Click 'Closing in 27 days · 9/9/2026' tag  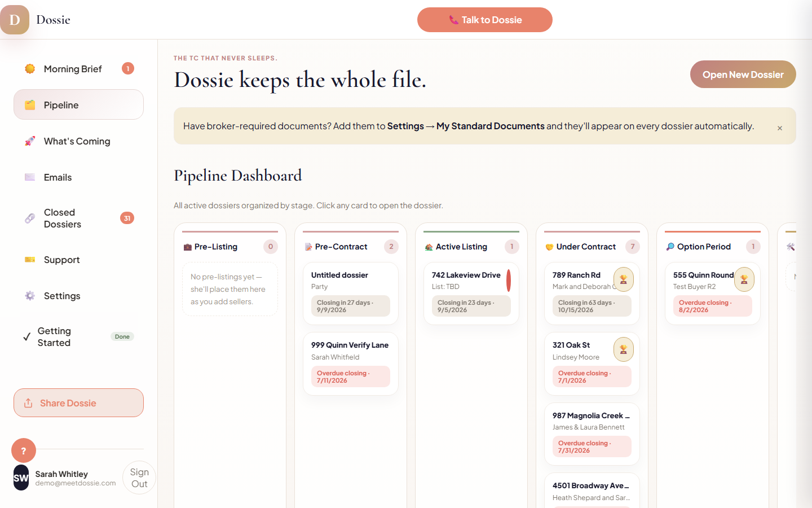click(x=351, y=306)
